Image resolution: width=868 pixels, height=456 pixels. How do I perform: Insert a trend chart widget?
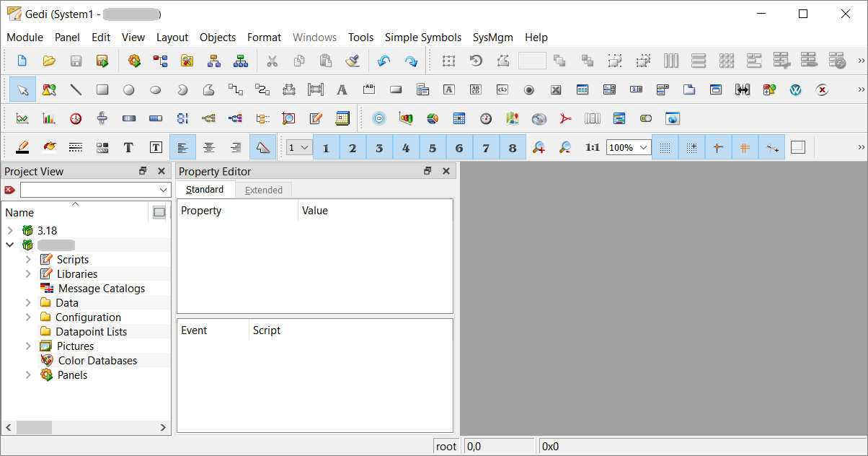(22, 118)
